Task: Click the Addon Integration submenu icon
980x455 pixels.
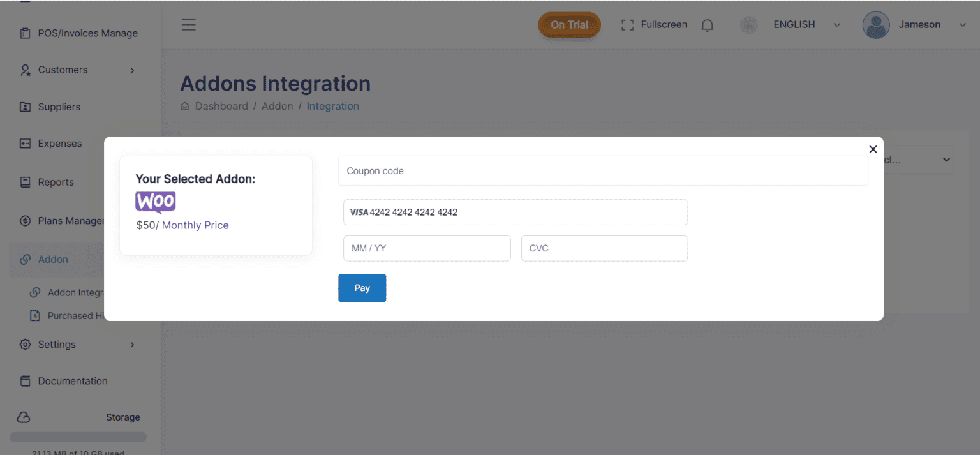Action: [x=35, y=292]
